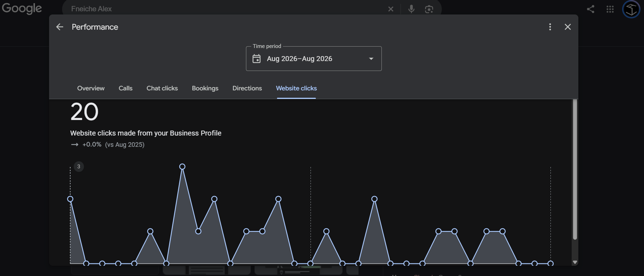Close the Performance dialog
Viewport: 644px width, 276px height.
[x=567, y=27]
